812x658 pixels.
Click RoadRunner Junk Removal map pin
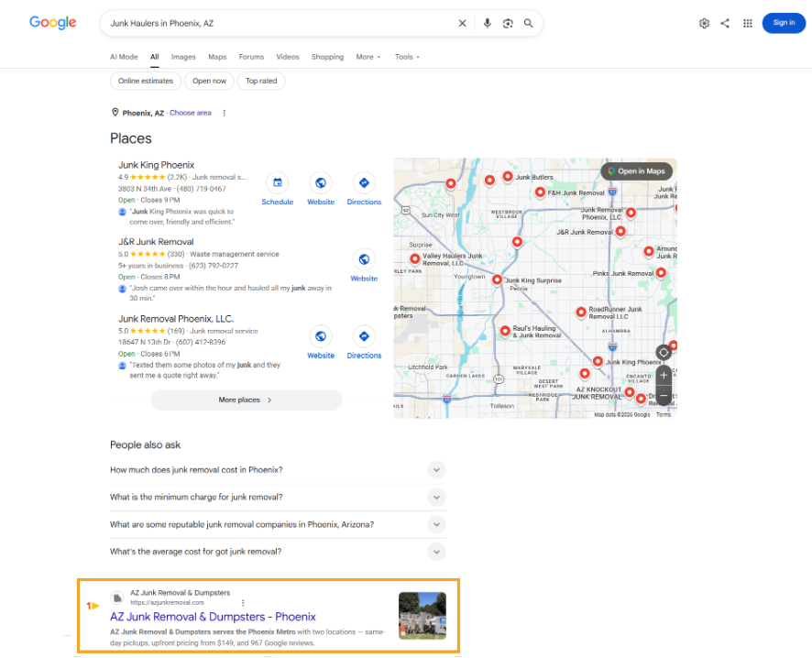click(581, 312)
